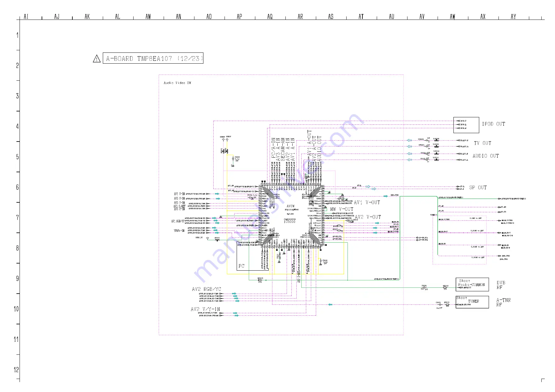The height and width of the screenshot is (392, 555).
Task: Click the 'AW' column header
Action: pyautogui.click(x=453, y=16)
